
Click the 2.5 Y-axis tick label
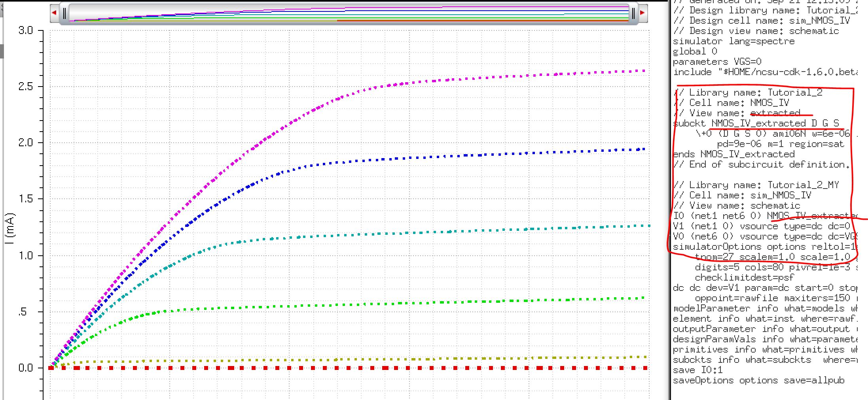(x=26, y=87)
